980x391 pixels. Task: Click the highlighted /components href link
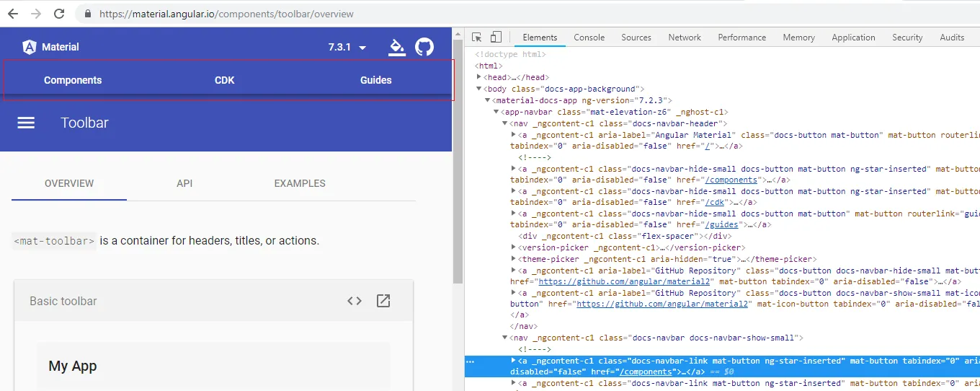(646, 372)
